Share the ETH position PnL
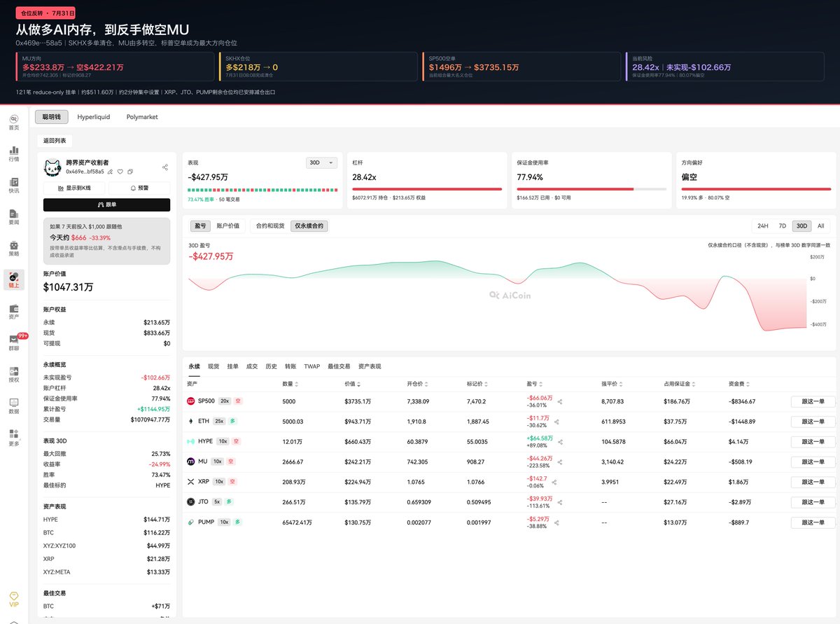The height and width of the screenshot is (624, 840). tap(557, 422)
